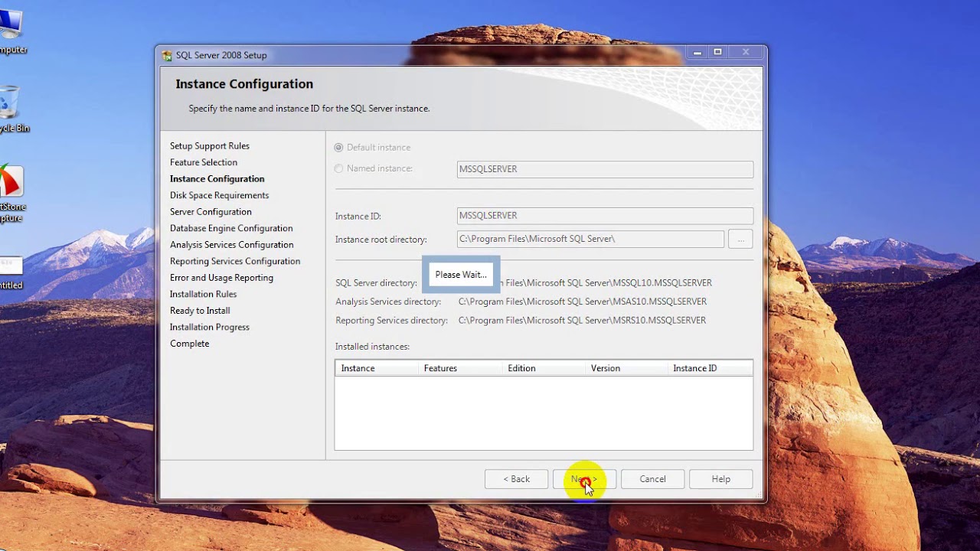
Task: Click Installation Progress step
Action: point(210,327)
